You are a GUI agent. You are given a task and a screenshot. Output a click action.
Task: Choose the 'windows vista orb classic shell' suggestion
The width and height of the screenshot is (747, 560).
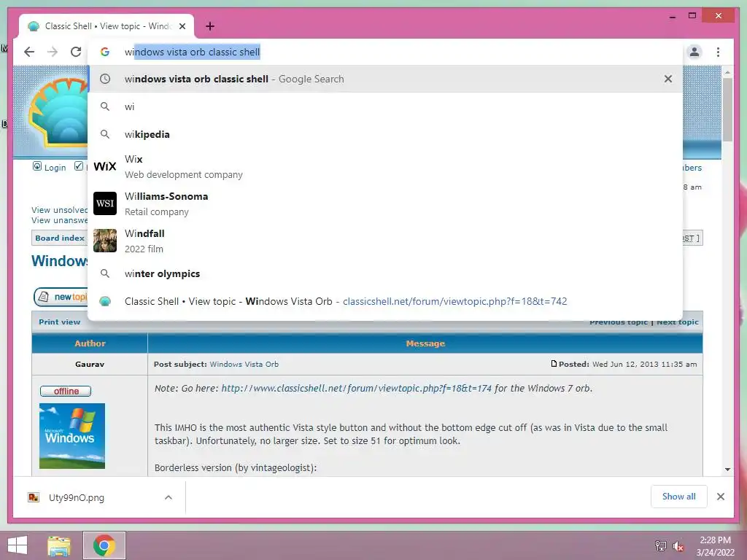(385, 79)
